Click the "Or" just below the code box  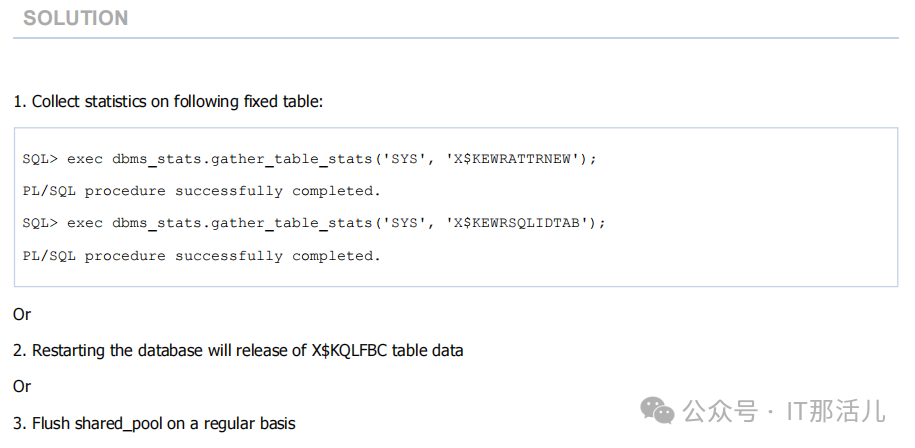click(22, 314)
